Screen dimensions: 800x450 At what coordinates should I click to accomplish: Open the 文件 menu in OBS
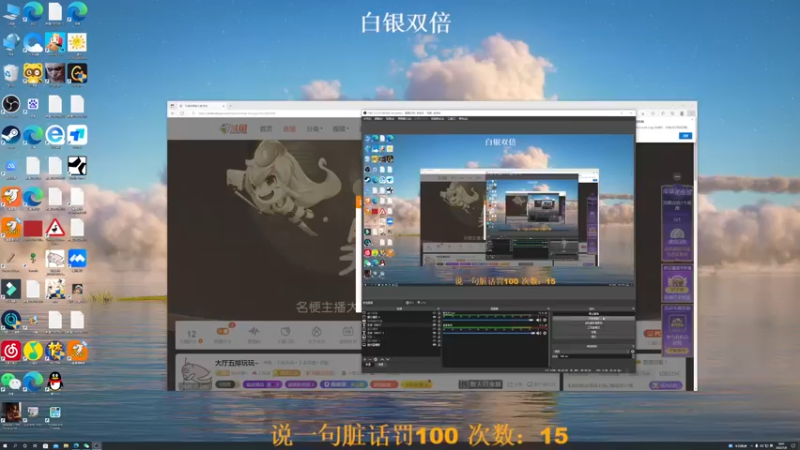tap(368, 119)
